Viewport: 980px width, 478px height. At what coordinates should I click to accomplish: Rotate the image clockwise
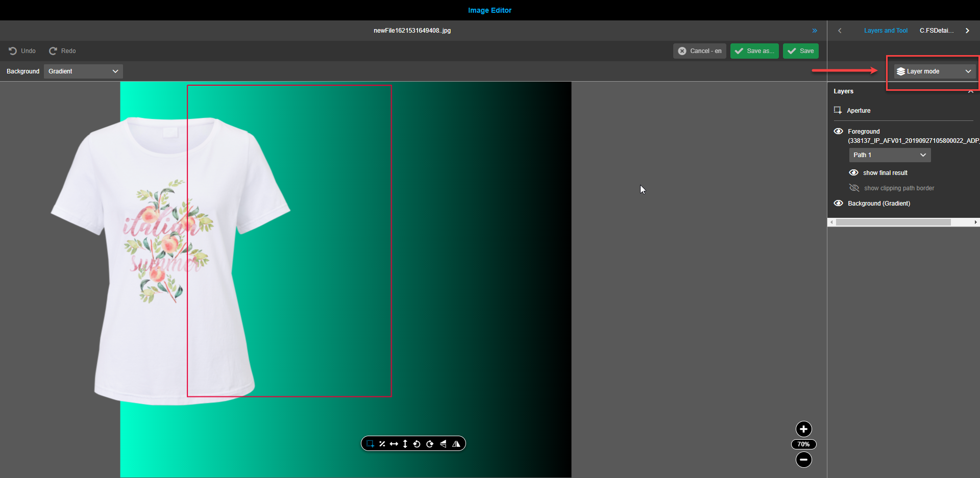430,443
